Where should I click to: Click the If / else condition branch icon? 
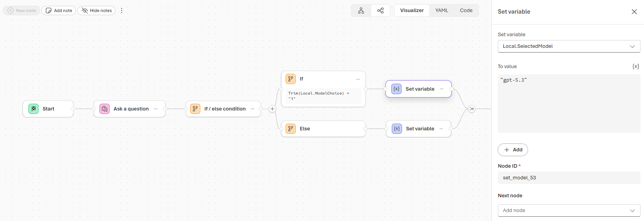point(195,109)
